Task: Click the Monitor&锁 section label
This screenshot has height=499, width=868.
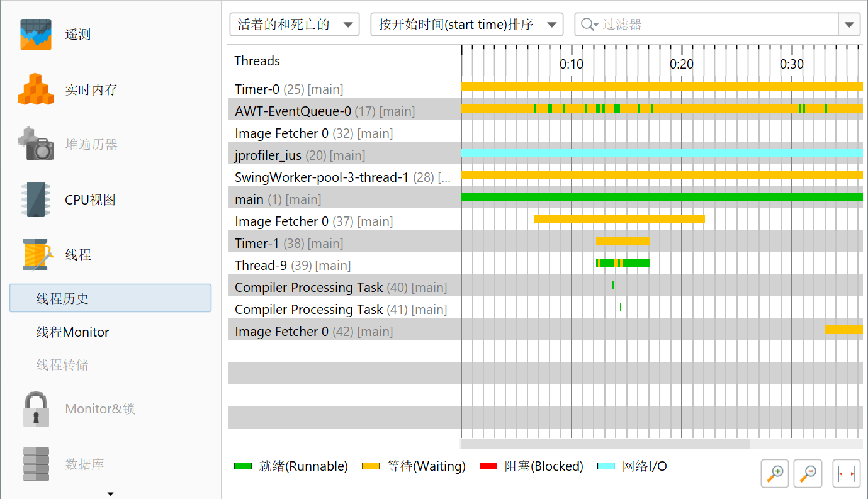Action: 100,409
